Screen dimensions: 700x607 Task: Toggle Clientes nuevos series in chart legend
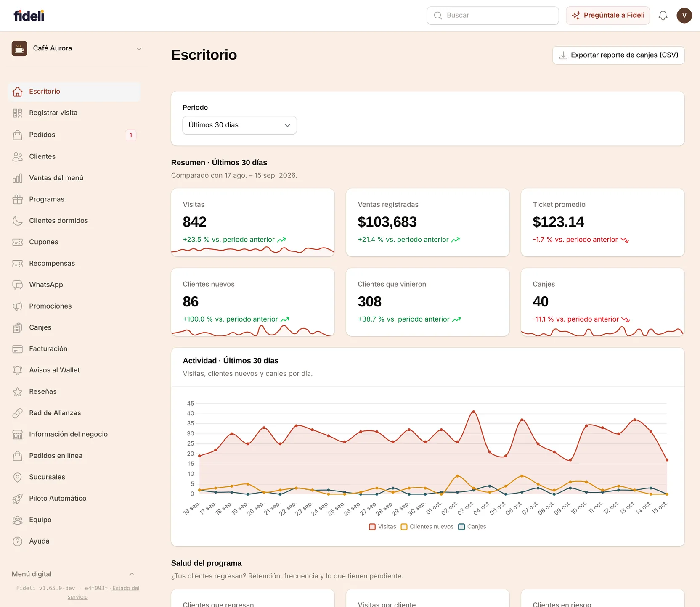click(427, 527)
